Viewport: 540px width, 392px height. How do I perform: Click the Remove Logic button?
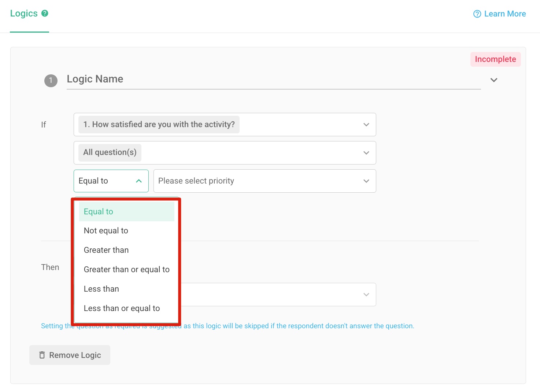click(70, 355)
